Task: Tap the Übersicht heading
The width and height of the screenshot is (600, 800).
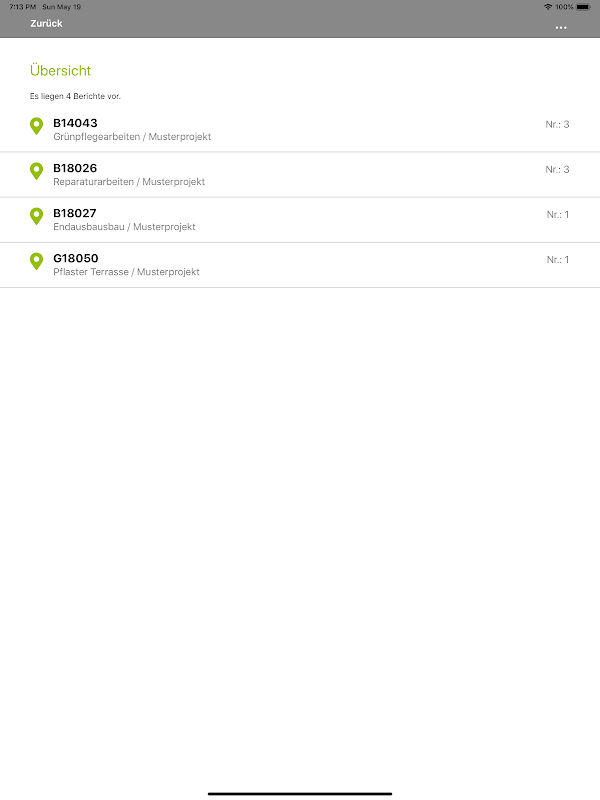Action: 60,71
